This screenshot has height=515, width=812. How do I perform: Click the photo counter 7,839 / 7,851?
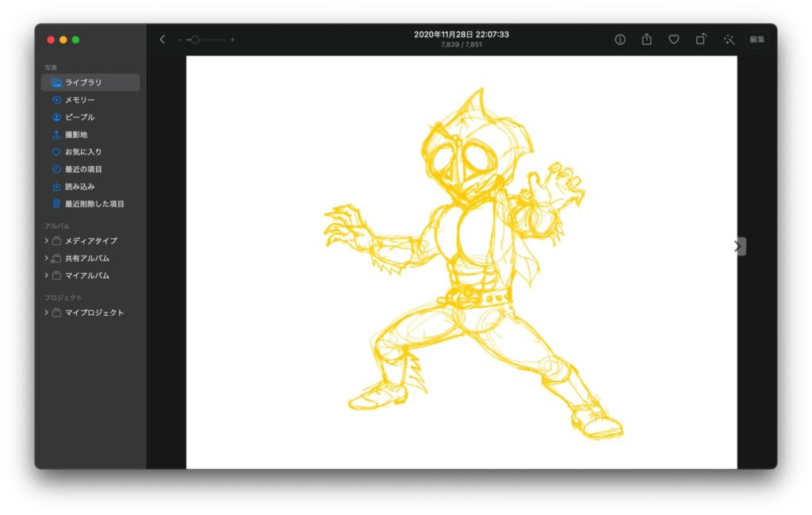[462, 45]
